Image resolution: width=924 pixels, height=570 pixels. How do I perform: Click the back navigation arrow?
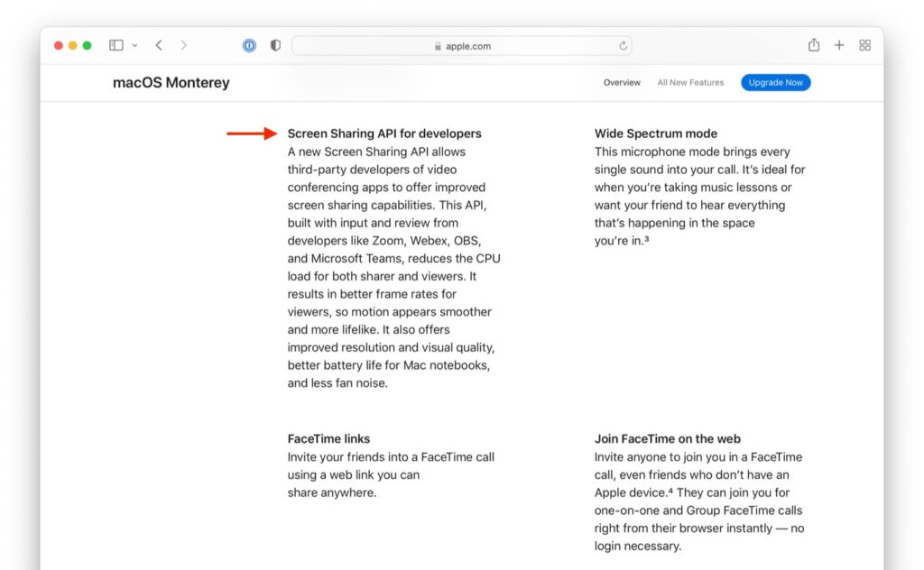click(x=159, y=44)
